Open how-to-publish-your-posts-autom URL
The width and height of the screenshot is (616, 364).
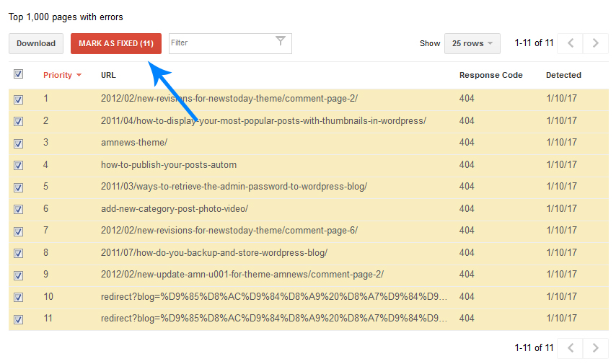(x=169, y=164)
